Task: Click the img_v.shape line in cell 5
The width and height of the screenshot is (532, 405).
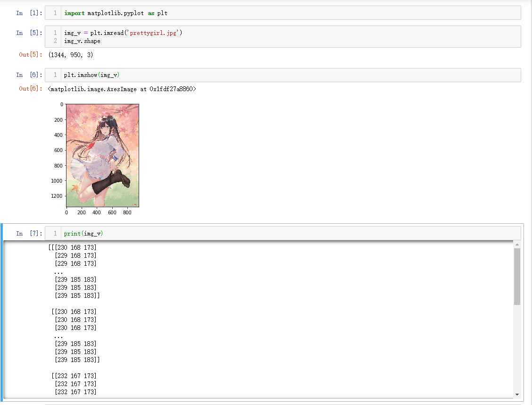Action: pyautogui.click(x=82, y=41)
